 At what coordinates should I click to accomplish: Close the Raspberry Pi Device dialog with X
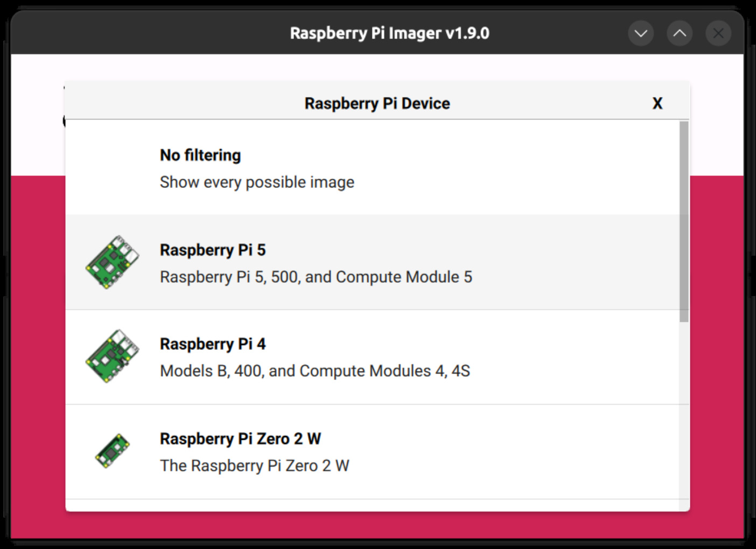(657, 103)
